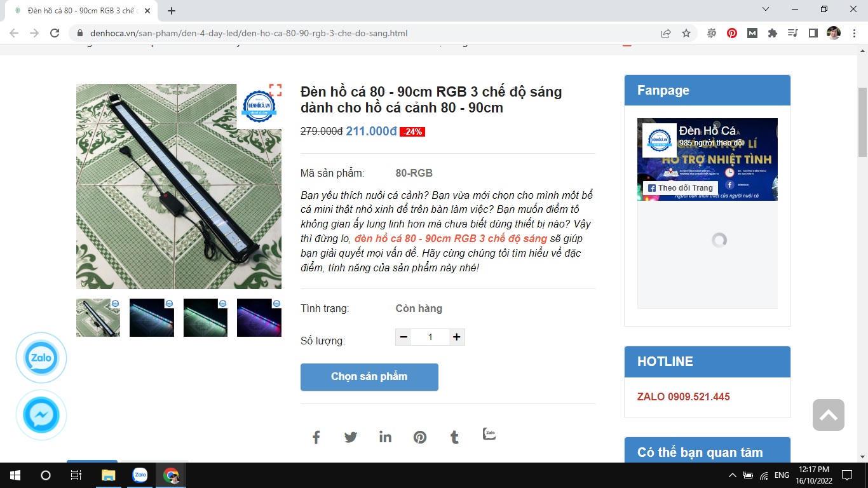Click the Pinterest share icon
Image resolution: width=868 pixels, height=488 pixels.
click(420, 437)
